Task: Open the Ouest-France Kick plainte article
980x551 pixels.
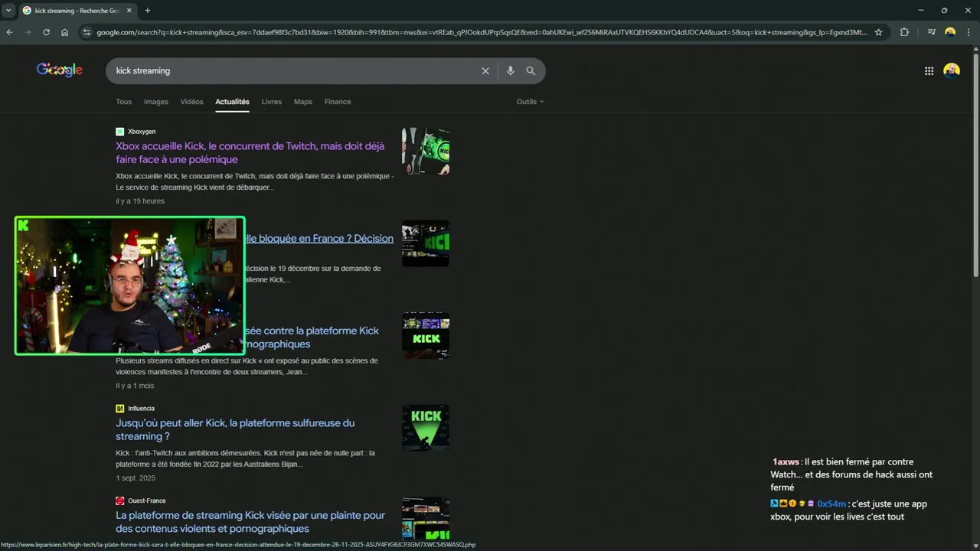Action: coord(250,522)
